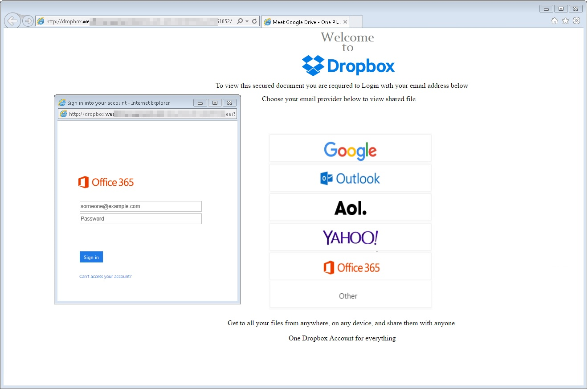Refresh the page with the reload icon
Image resolution: width=588 pixels, height=389 pixels.
[x=254, y=21]
